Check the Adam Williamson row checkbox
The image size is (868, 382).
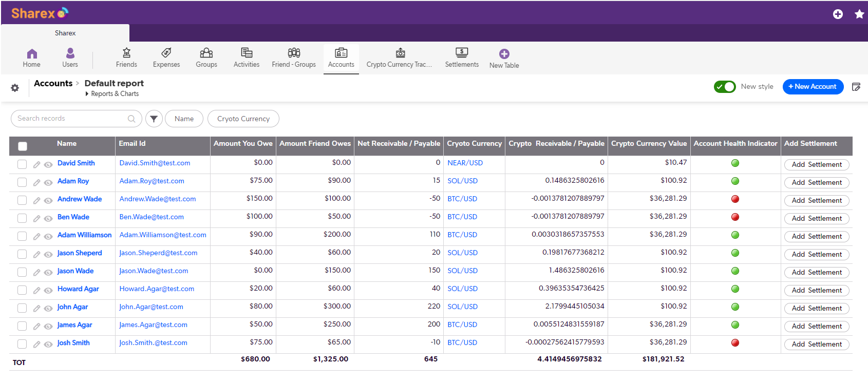22,236
